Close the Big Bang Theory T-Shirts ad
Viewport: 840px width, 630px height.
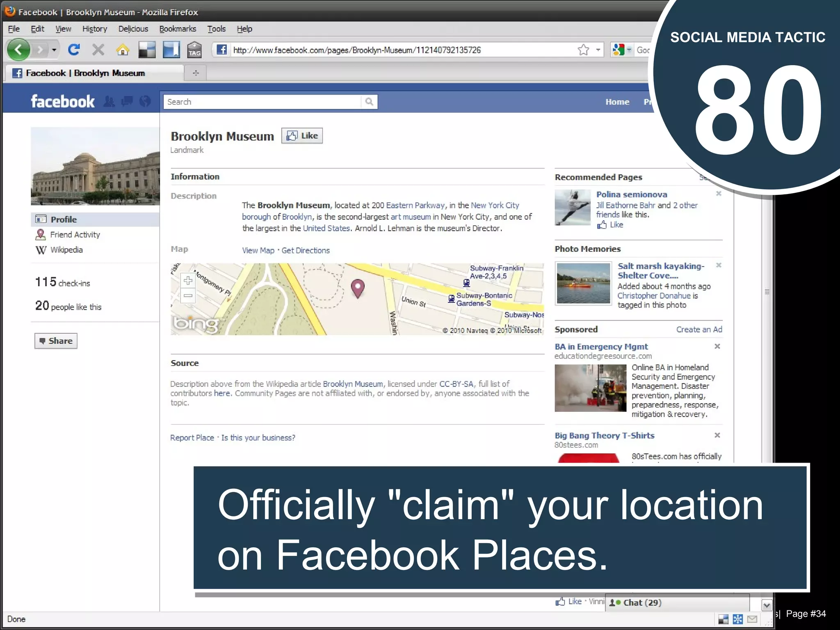717,435
